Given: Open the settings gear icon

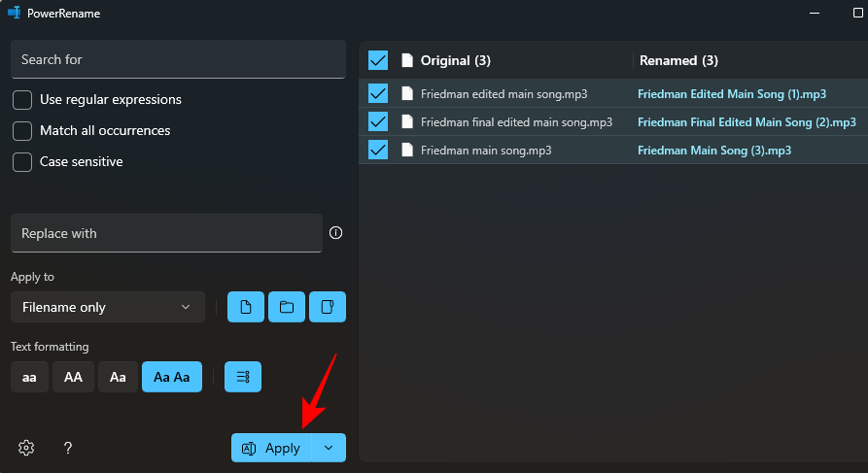Looking at the screenshot, I should coord(26,448).
